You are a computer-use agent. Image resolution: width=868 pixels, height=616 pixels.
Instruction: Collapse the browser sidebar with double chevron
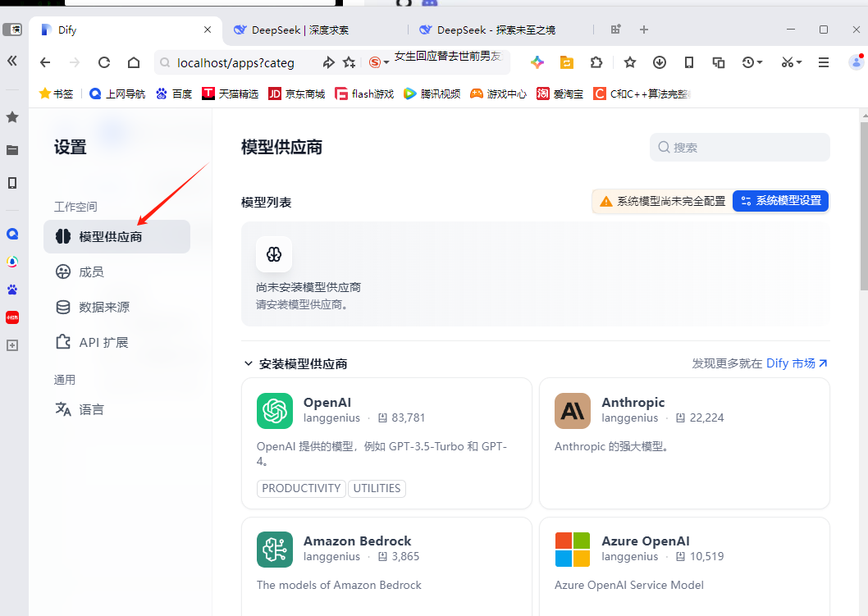coord(12,61)
